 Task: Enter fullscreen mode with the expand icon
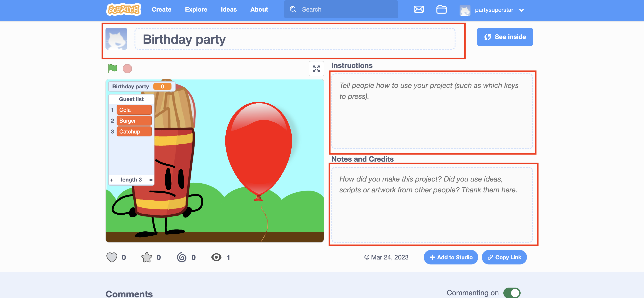(x=316, y=68)
